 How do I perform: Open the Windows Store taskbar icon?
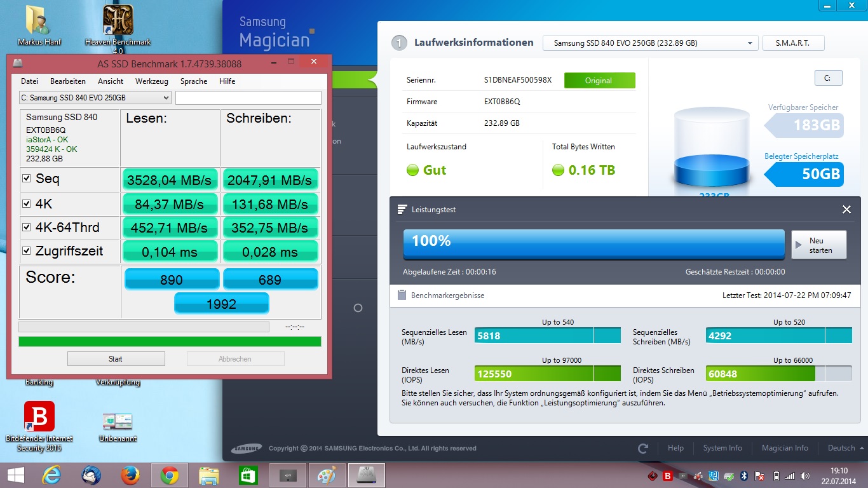(x=248, y=475)
